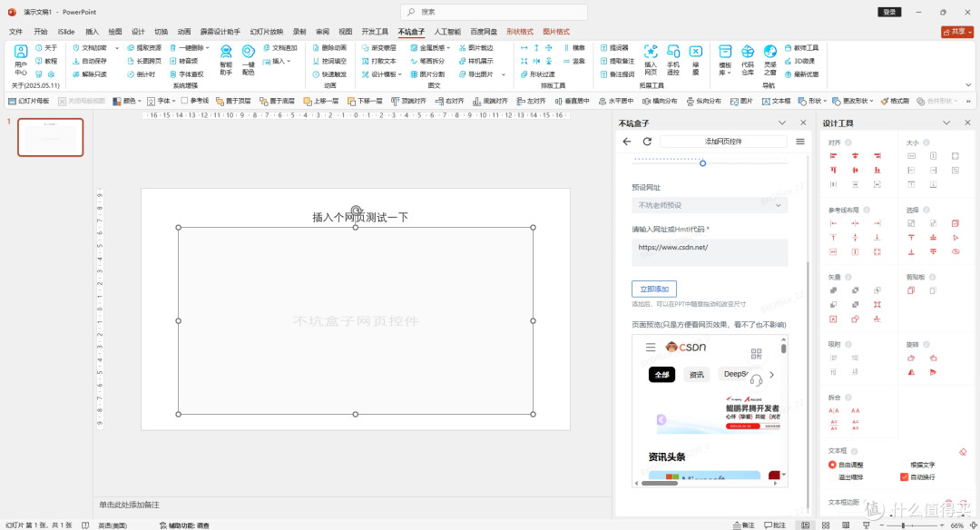Open the 文件 menu
Screen dimensions: 980x530
click(x=15, y=31)
